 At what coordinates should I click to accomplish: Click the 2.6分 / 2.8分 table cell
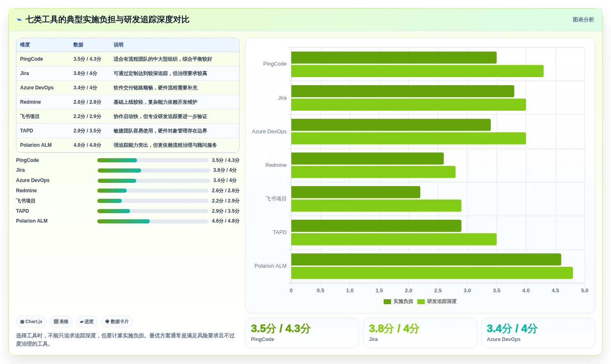(x=87, y=102)
